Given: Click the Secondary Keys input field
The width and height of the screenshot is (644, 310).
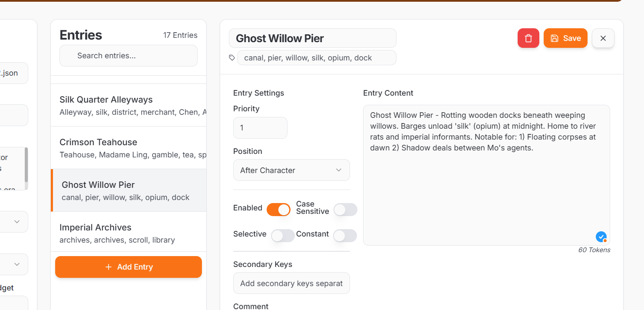Looking at the screenshot, I should pyautogui.click(x=291, y=283).
